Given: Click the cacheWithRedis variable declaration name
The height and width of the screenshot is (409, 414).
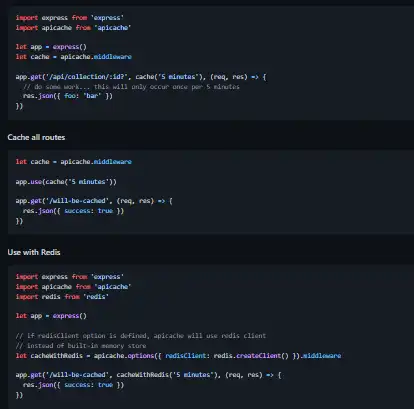Looking at the screenshot, I should 57,356.
